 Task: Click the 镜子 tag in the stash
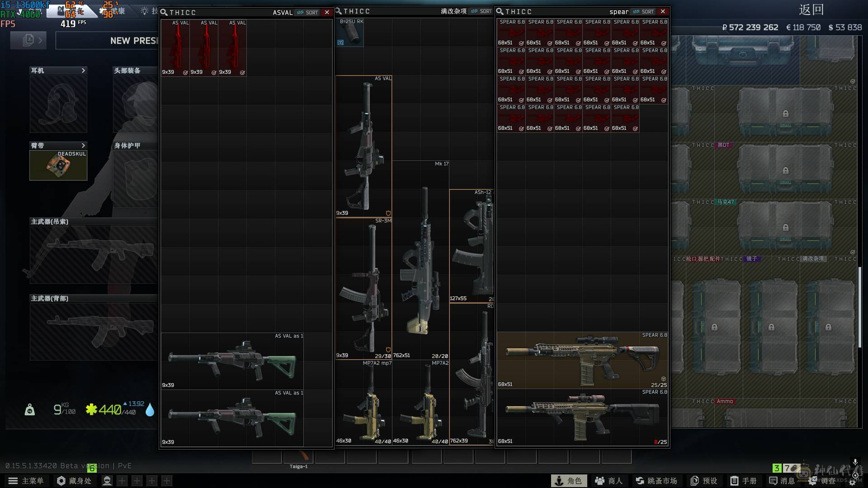tap(752, 259)
